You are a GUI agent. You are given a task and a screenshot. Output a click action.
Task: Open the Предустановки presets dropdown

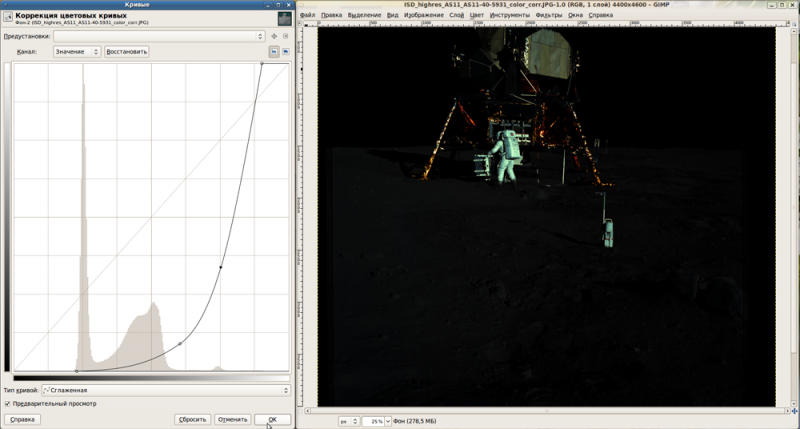click(157, 36)
